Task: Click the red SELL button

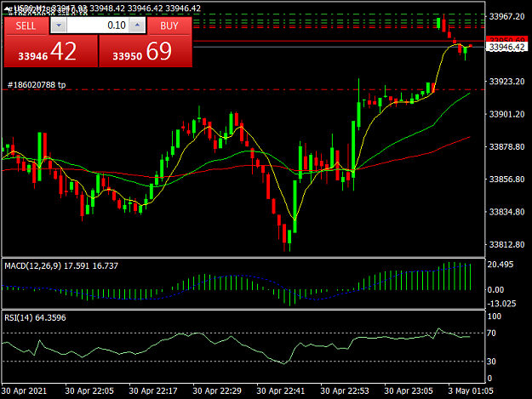Action: [26, 26]
